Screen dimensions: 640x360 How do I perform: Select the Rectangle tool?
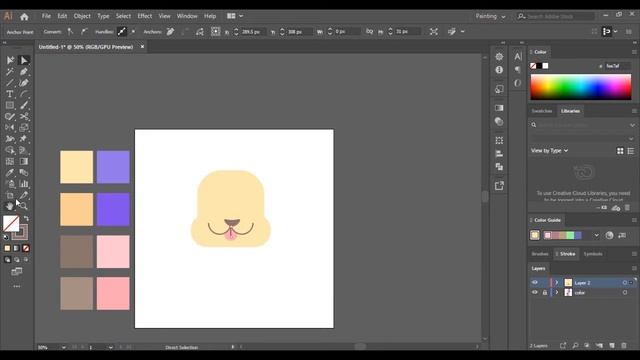(10, 105)
